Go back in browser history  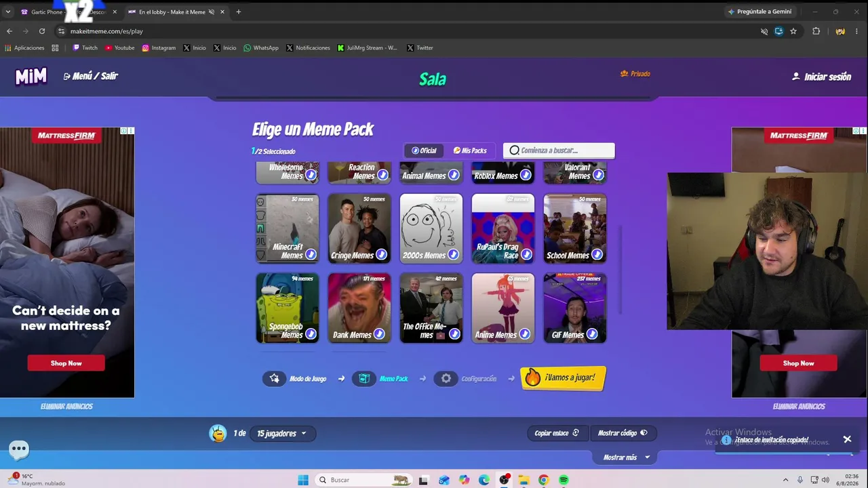tap(9, 31)
